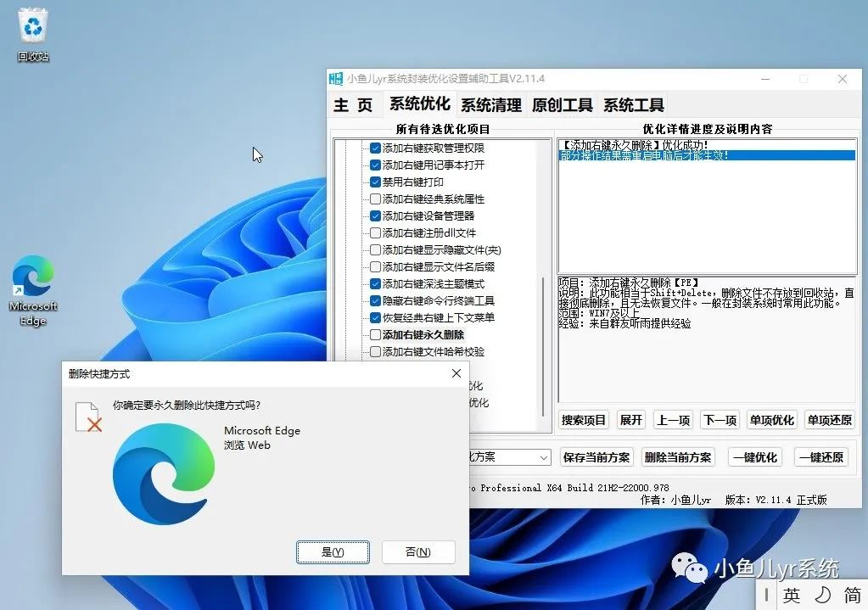Click the description line 项目: 添加右键永久删除【PE】

pyautogui.click(x=629, y=283)
